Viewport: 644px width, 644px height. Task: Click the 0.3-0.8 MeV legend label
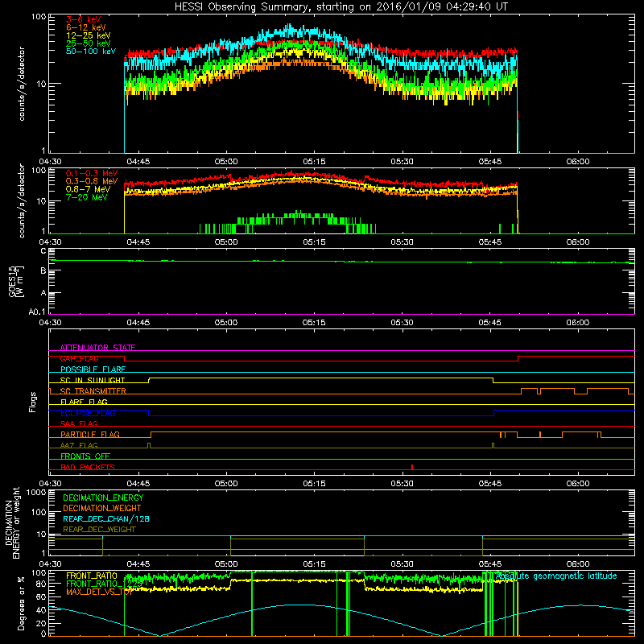pyautogui.click(x=92, y=181)
